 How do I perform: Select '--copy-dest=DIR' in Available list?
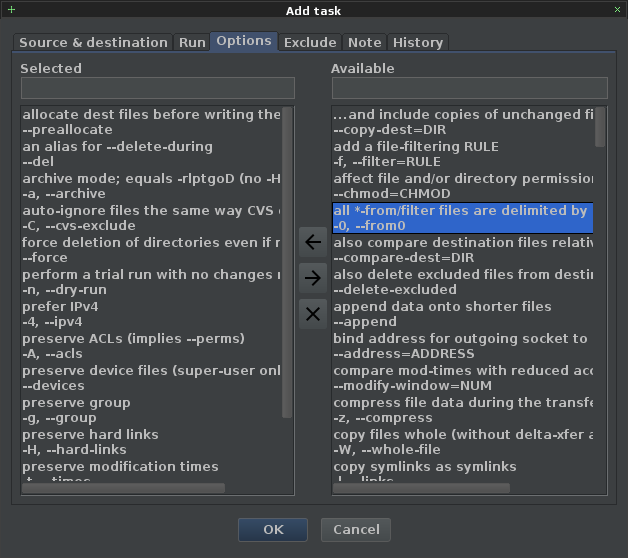coord(463,122)
